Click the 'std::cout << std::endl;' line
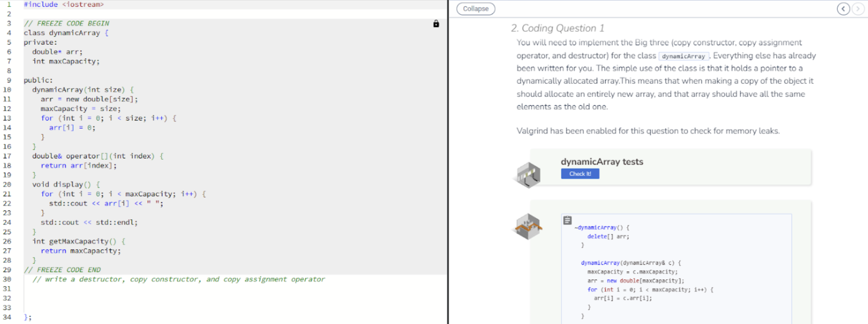 click(89, 223)
